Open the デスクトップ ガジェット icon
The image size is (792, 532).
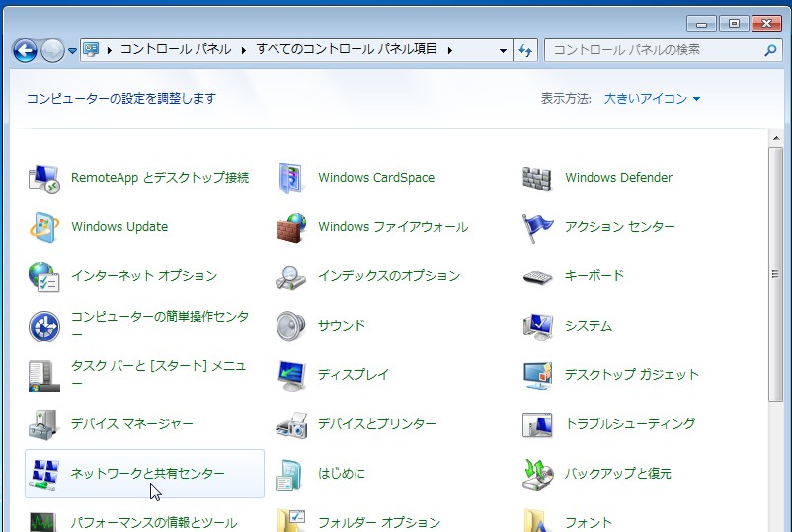click(537, 375)
